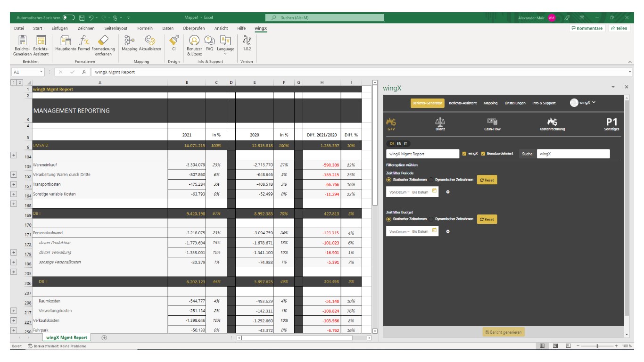This screenshot has height=362, width=644.
Task: Uncheck the Benutzerdefiniert checkbox
Action: 483,154
